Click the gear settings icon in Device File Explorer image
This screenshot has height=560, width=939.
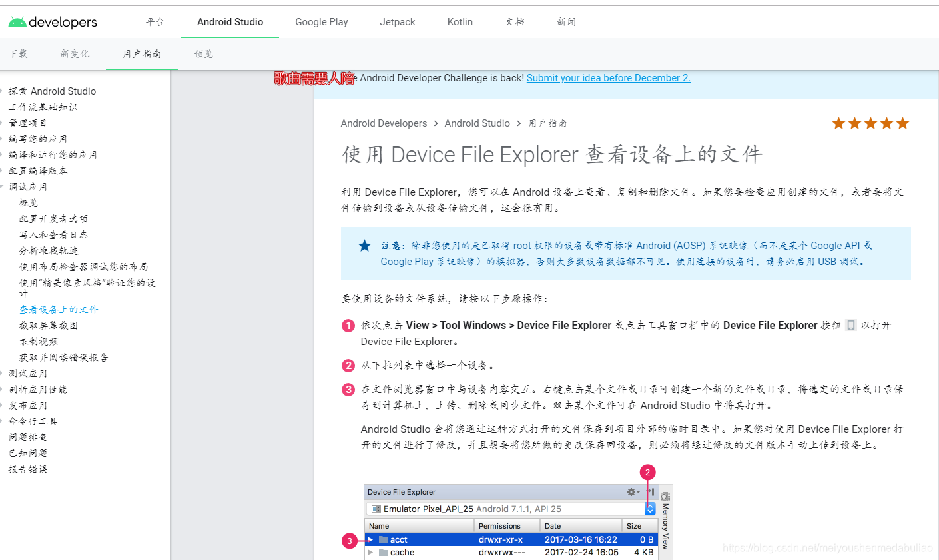click(x=631, y=492)
